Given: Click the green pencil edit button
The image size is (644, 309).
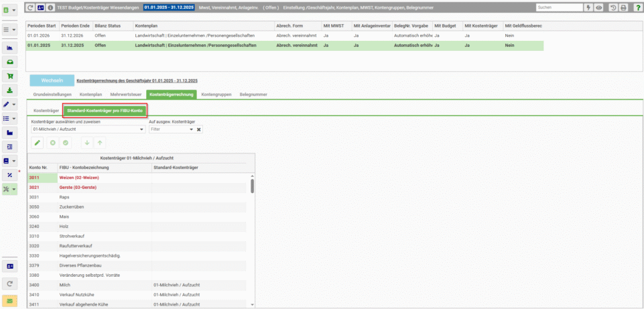Looking at the screenshot, I should (x=38, y=143).
